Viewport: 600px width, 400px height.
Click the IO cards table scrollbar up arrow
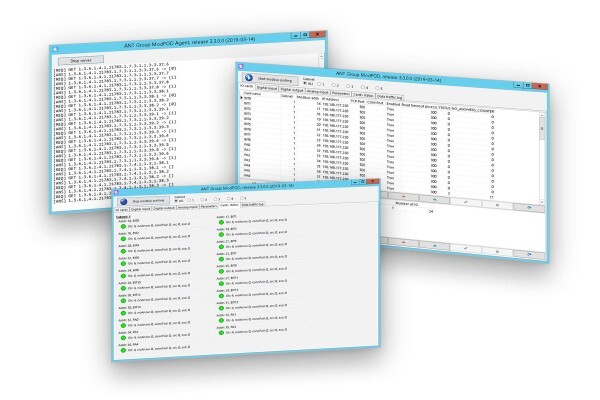click(541, 115)
